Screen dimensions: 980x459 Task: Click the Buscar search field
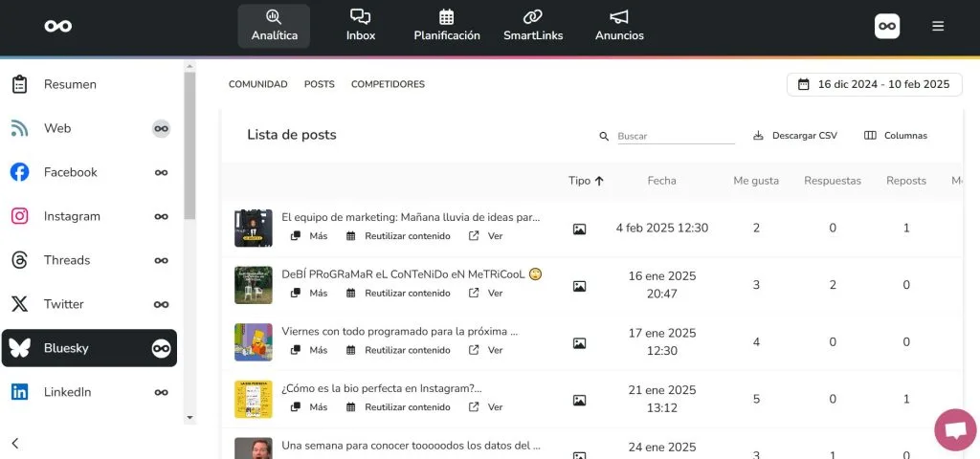[675, 136]
